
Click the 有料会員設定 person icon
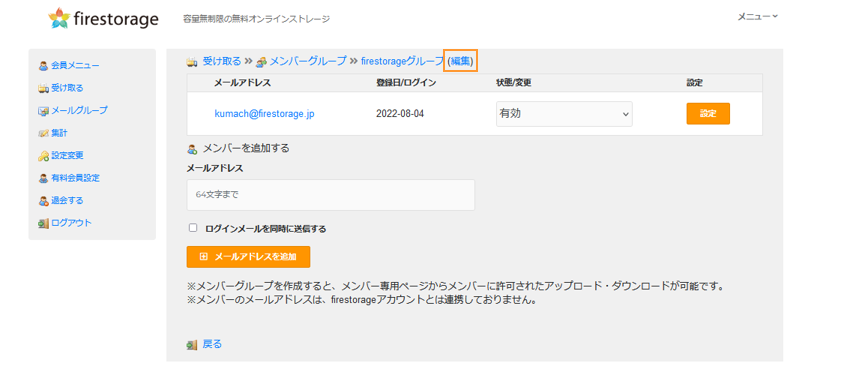tap(43, 178)
